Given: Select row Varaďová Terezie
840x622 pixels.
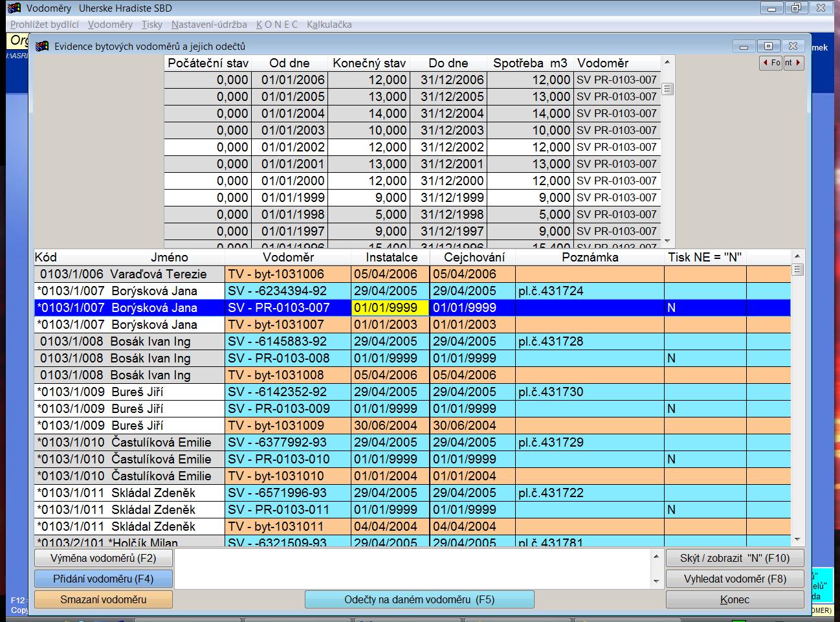Looking at the screenshot, I should click(x=412, y=274).
